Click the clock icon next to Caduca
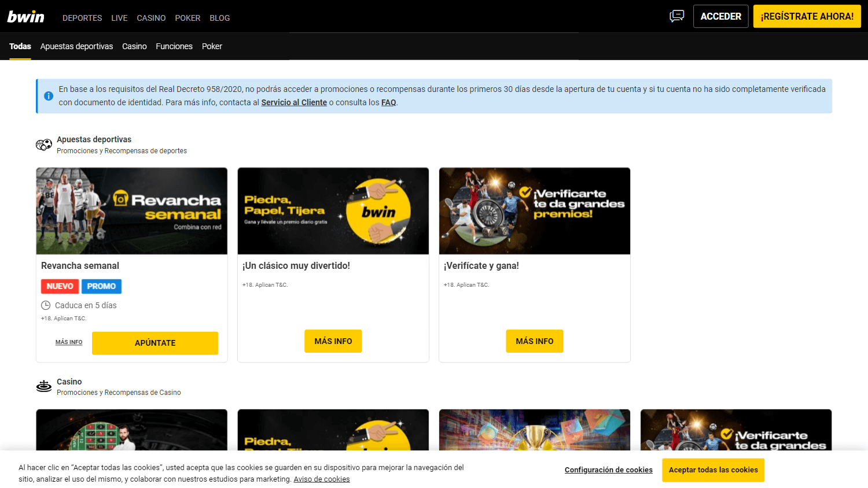The image size is (868, 488). click(46, 305)
